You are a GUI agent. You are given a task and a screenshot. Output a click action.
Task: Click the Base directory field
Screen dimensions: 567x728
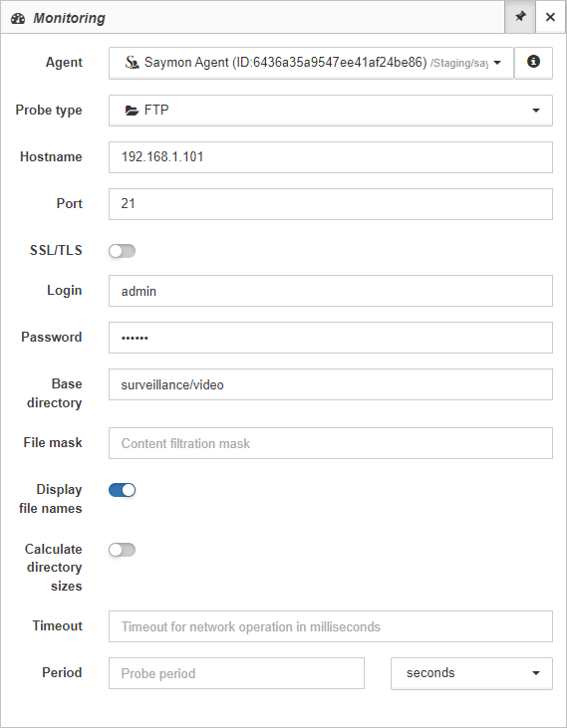331,384
